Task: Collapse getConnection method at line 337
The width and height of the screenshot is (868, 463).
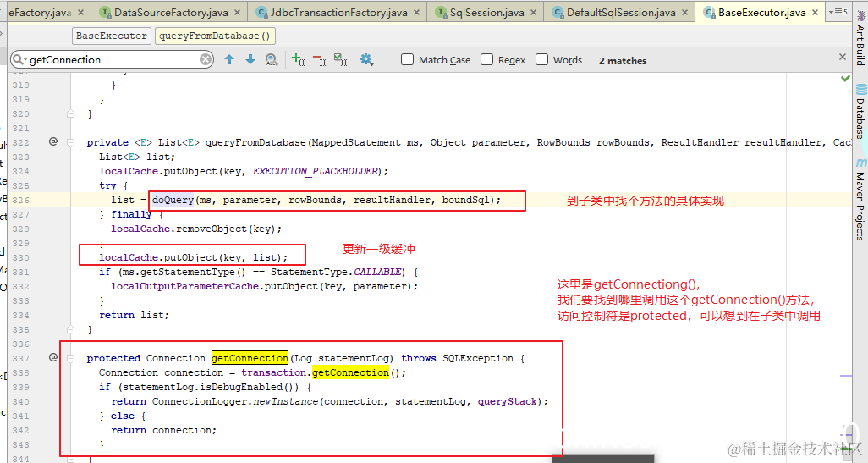Action: (71, 358)
